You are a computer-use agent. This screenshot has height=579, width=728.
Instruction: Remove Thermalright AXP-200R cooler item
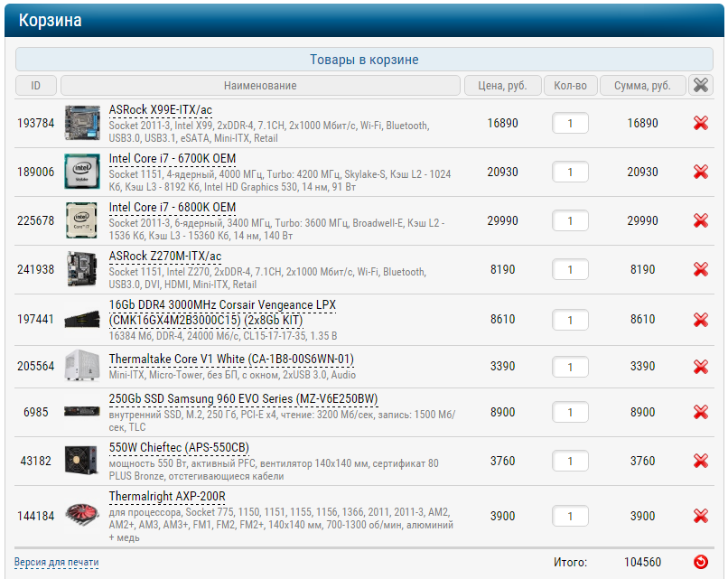click(701, 516)
